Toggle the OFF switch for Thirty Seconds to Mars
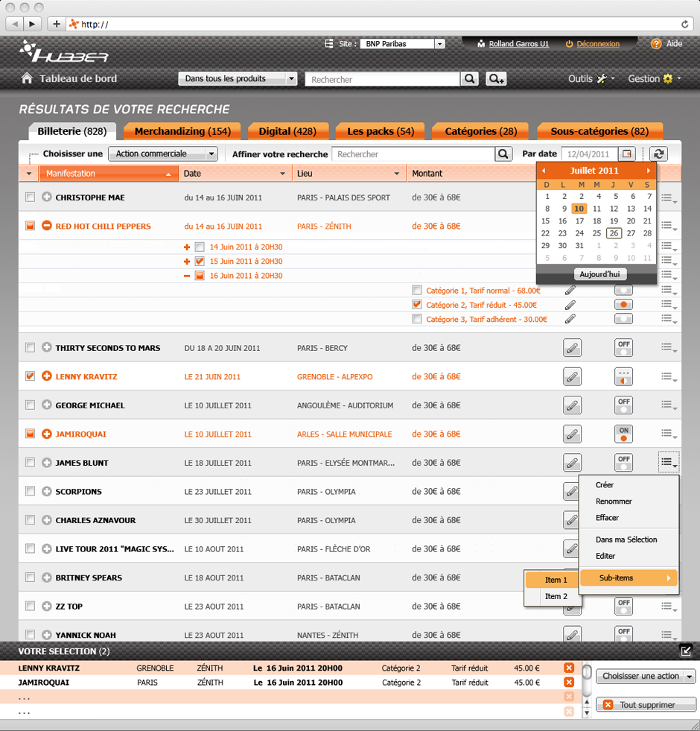The width and height of the screenshot is (700, 731). coord(623,348)
